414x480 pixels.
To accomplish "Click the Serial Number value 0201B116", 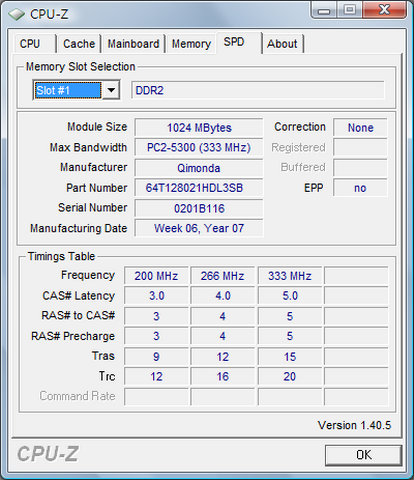I will pyautogui.click(x=199, y=209).
